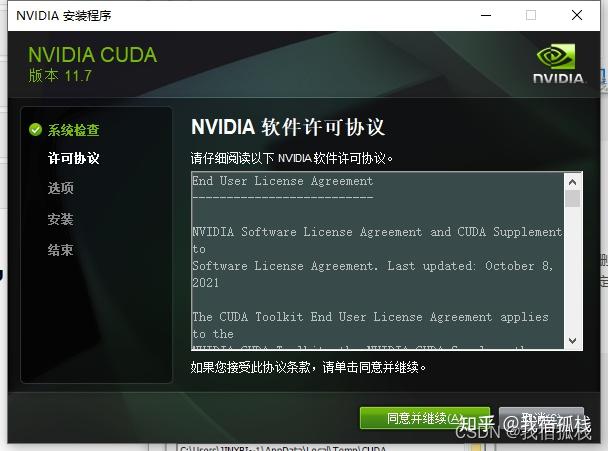Click the NVIDIA 软件许可协议 heading
Image resolution: width=608 pixels, height=451 pixels.
coord(288,127)
